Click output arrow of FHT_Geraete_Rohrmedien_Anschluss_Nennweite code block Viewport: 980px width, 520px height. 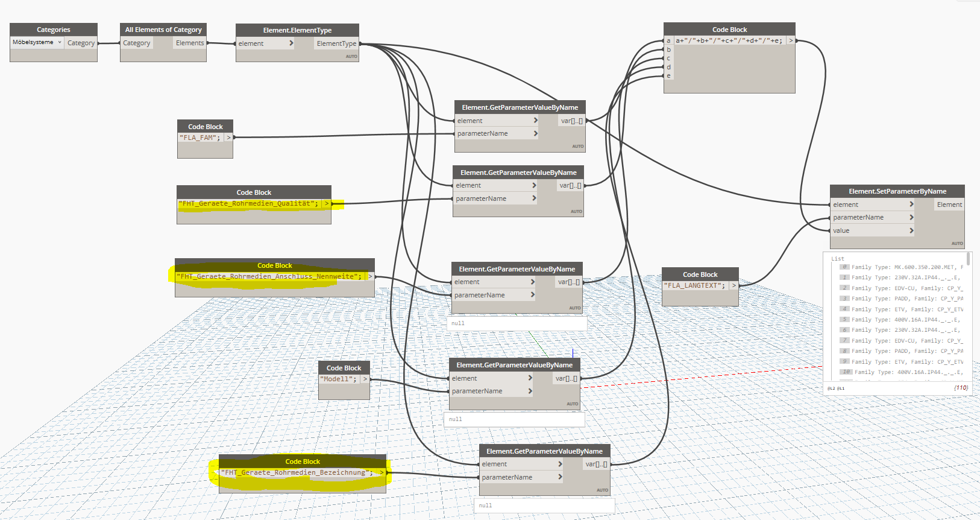coord(370,276)
